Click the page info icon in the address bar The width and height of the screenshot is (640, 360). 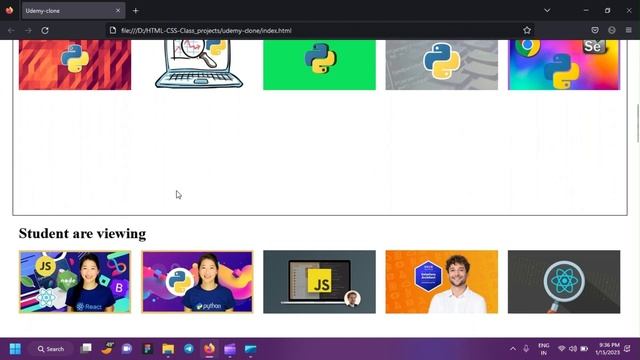click(113, 31)
